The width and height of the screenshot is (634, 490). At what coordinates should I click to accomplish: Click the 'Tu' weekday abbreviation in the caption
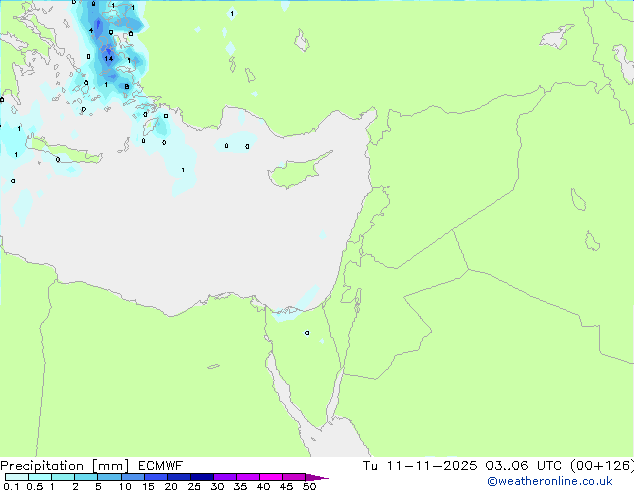pyautogui.click(x=370, y=466)
